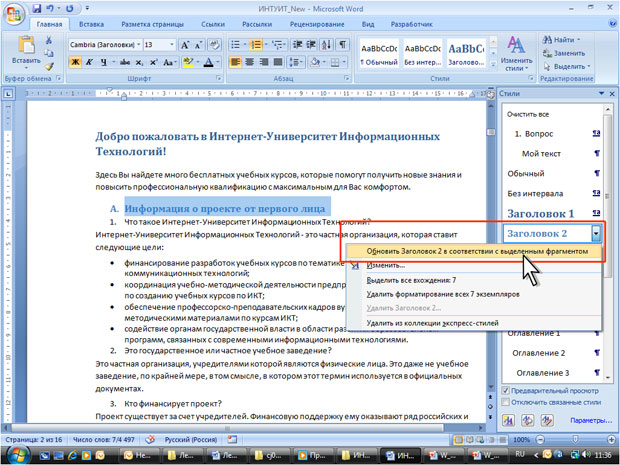Viewport: 620px width, 465px height.
Task: Toggle Italic (К) formatting
Action: click(89, 62)
